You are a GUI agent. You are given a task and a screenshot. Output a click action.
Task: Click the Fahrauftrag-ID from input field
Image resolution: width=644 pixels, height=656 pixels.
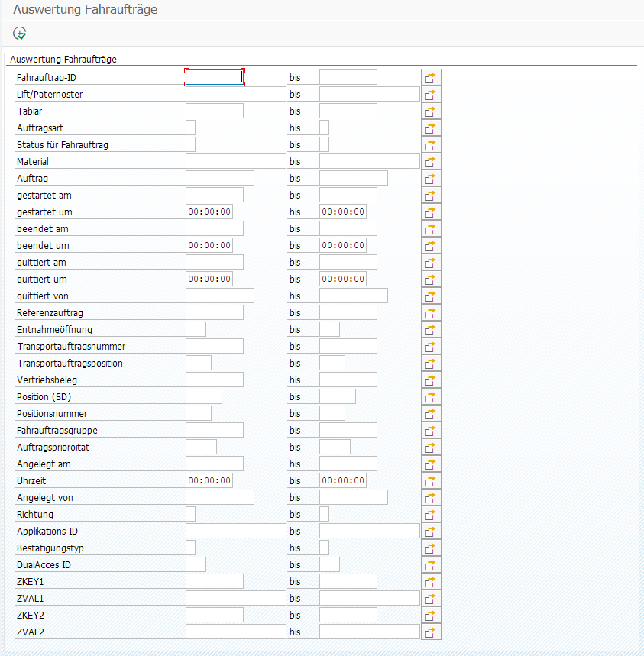214,77
